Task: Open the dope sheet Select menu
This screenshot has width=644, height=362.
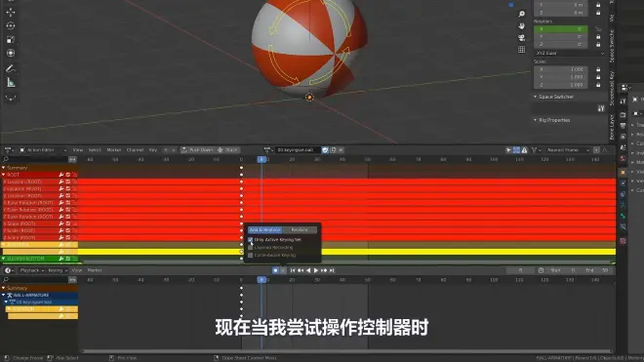Action: point(95,150)
